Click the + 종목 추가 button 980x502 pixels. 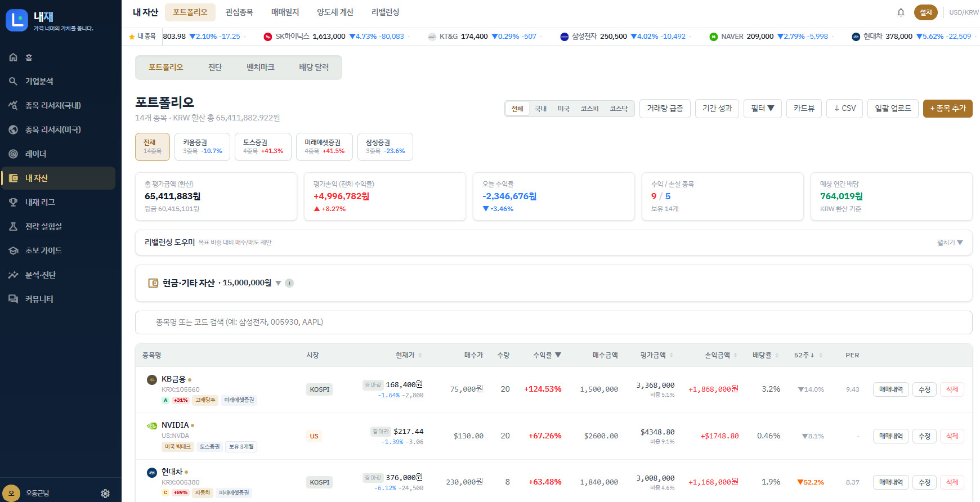947,109
